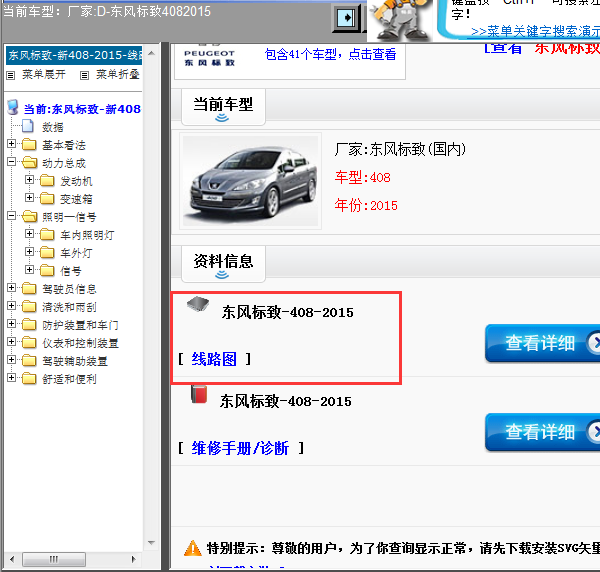Click the 车内照明灯 folder icon
Image resolution: width=600 pixels, height=572 pixels.
pyautogui.click(x=47, y=234)
